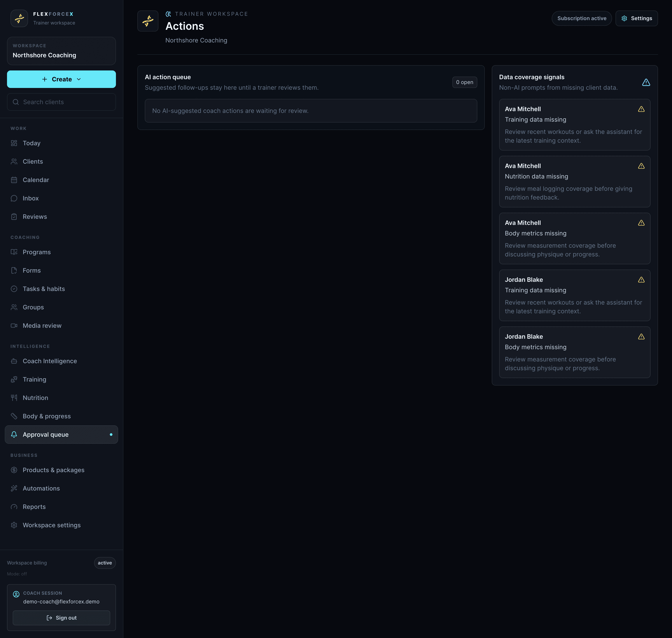The height and width of the screenshot is (638, 672).
Task: Click Northshore Coaching under Actions title
Action: pyautogui.click(x=196, y=40)
